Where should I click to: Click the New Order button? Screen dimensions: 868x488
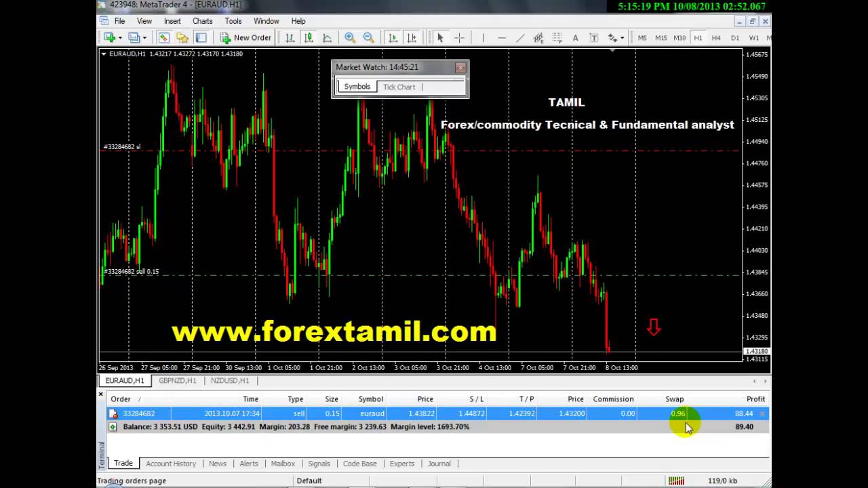pos(245,38)
